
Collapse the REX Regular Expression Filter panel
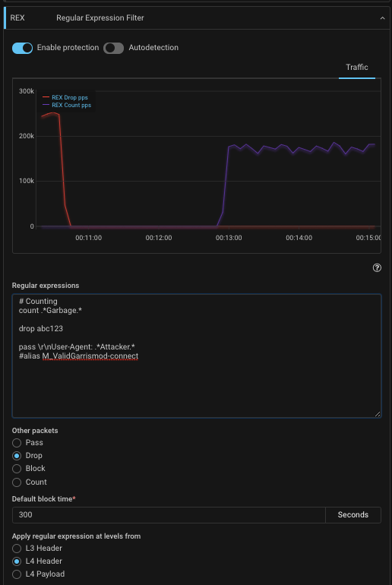pos(382,18)
